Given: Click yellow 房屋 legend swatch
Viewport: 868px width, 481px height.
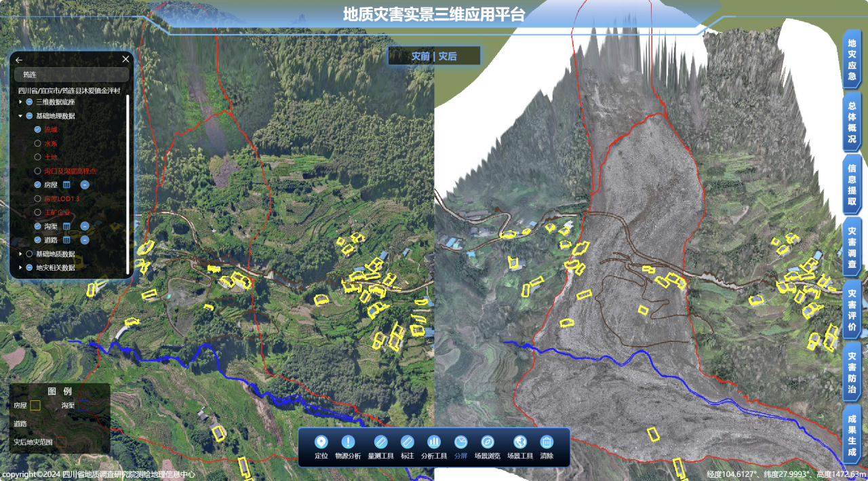Looking at the screenshot, I should pyautogui.click(x=35, y=406).
